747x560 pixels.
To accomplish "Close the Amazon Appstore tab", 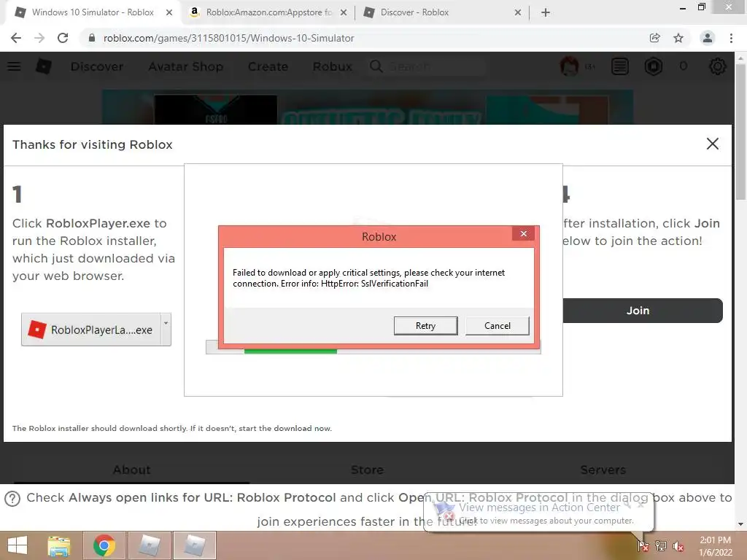I will pos(344,12).
